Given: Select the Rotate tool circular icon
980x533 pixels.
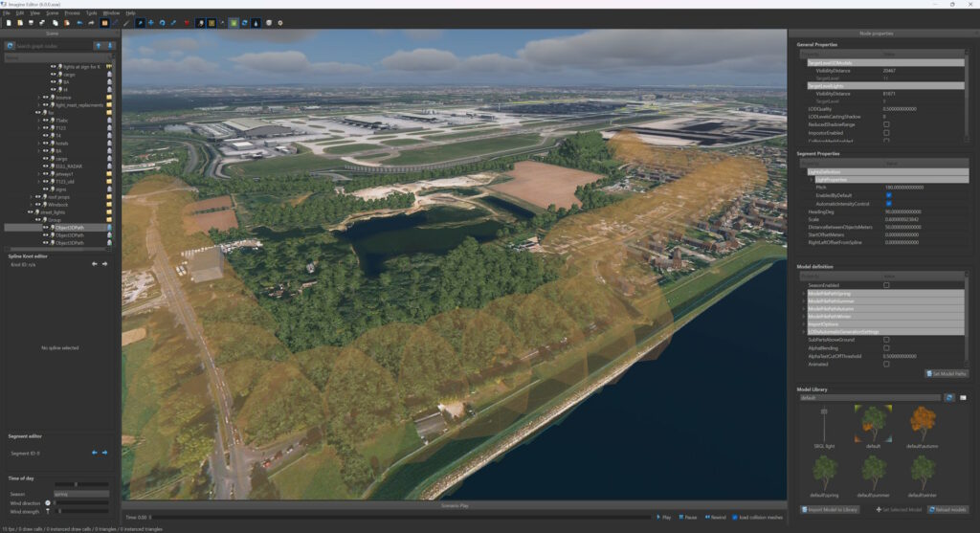Looking at the screenshot, I should (x=162, y=23).
